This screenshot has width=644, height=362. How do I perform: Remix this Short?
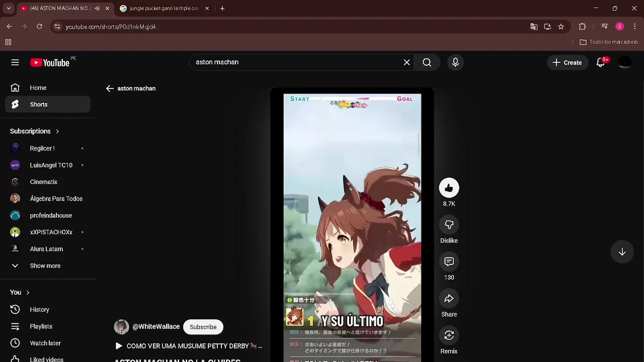449,335
